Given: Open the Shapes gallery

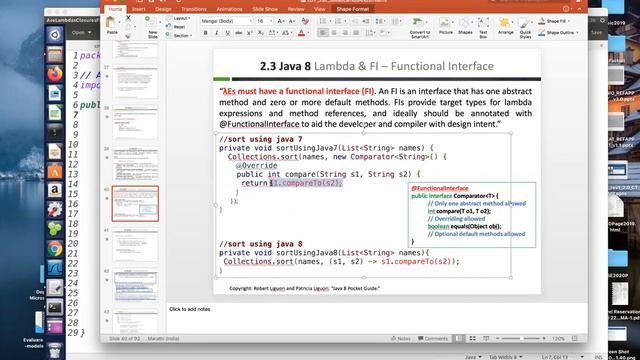Looking at the screenshot, I should tap(465, 26).
